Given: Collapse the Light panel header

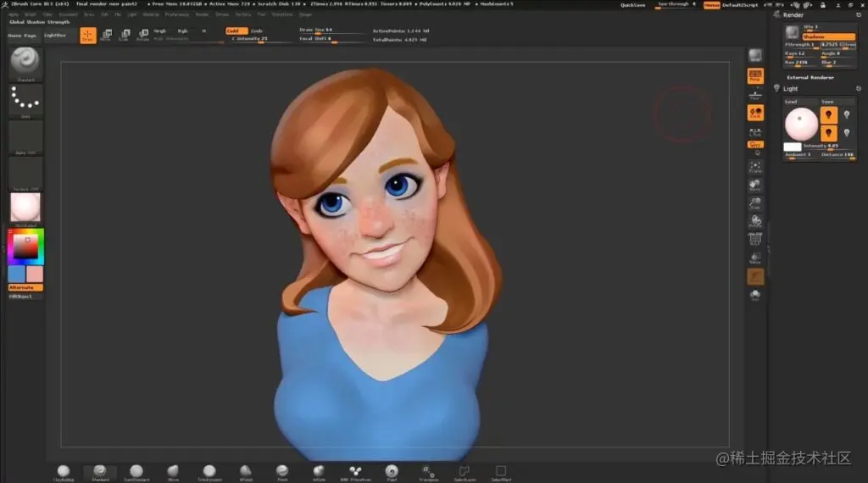Looking at the screenshot, I should pyautogui.click(x=791, y=88).
